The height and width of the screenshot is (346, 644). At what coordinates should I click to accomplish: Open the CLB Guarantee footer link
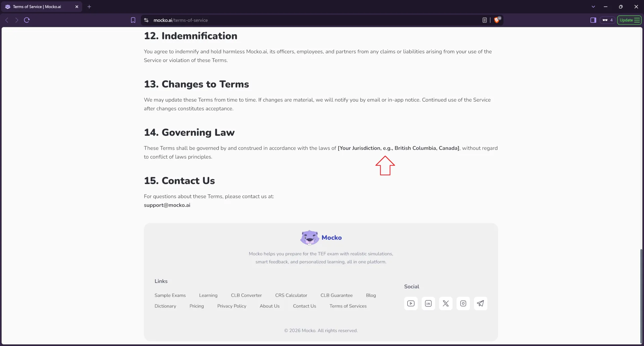coord(336,295)
